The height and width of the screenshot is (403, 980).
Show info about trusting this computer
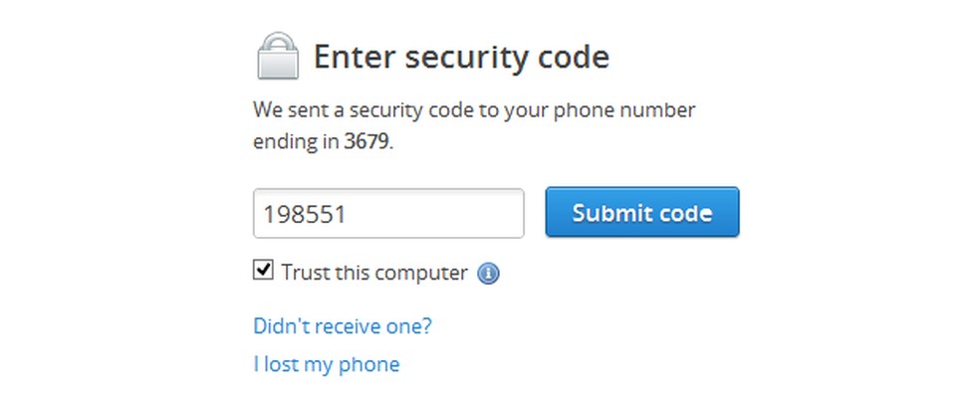click(488, 273)
